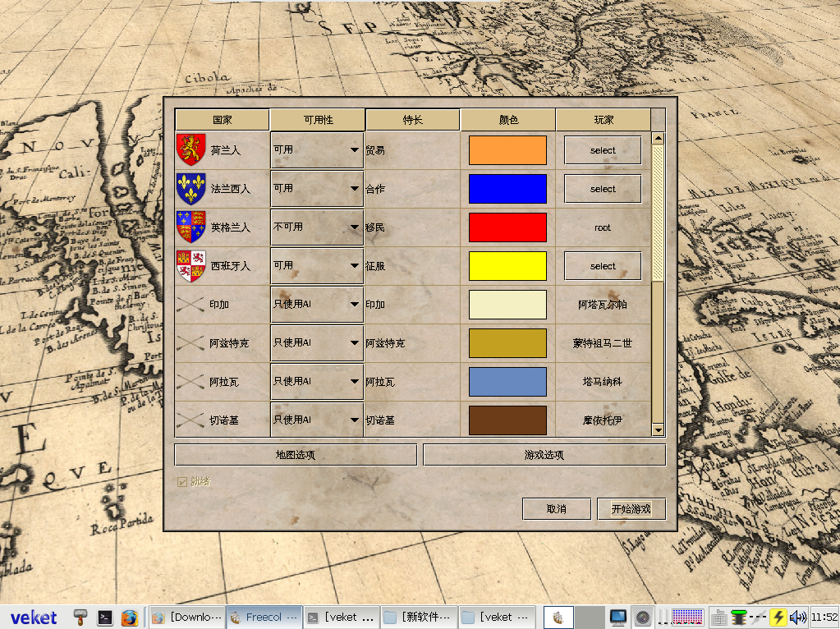Open availability dropdown for 荷兰人
Screen dimensions: 840x629
tap(317, 150)
